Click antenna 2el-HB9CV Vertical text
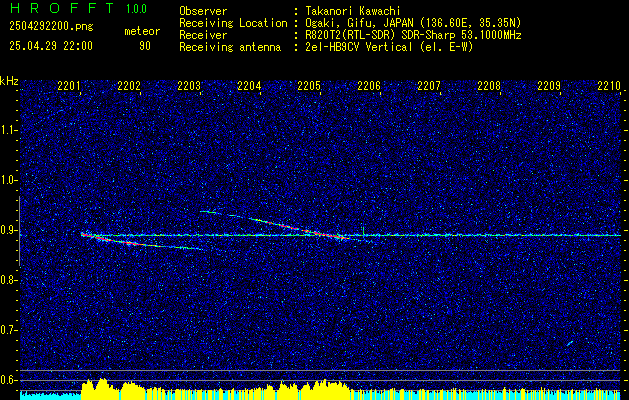This screenshot has height=400, width=629. 359,47
